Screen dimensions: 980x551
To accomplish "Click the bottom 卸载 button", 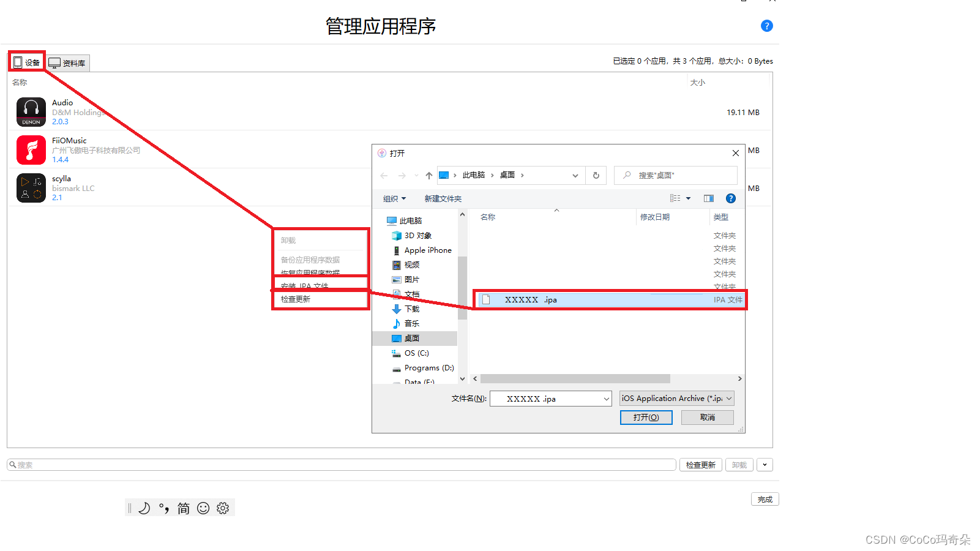I will pos(739,465).
